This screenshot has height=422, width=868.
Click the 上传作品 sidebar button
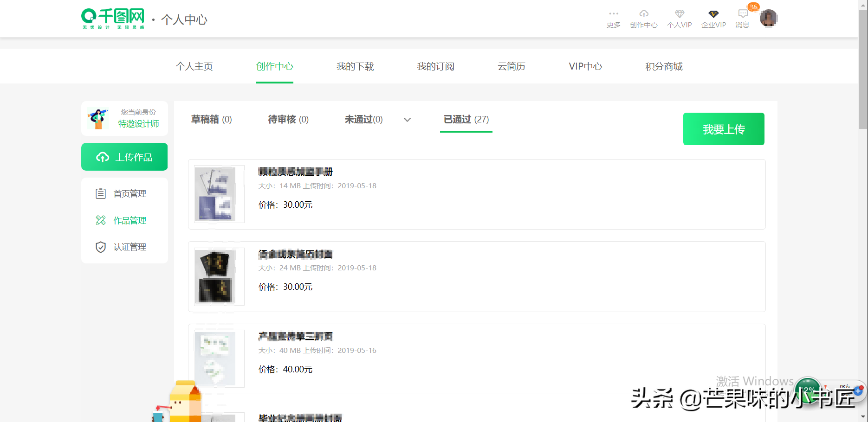(x=124, y=157)
